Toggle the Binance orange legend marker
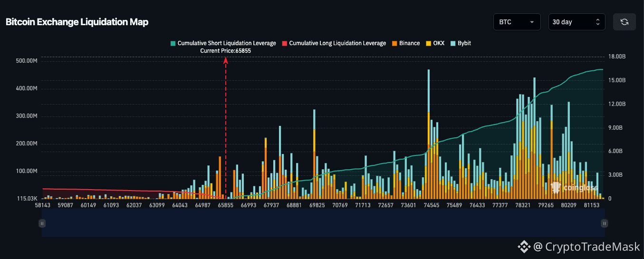This screenshot has width=644, height=259. coord(394,43)
